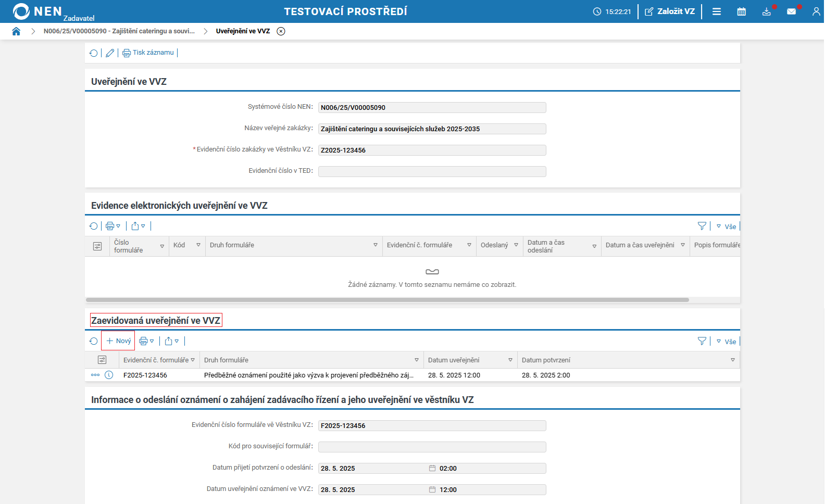Open Vše filter dropdown in Evidence list
This screenshot has width=825, height=504.
727,226
